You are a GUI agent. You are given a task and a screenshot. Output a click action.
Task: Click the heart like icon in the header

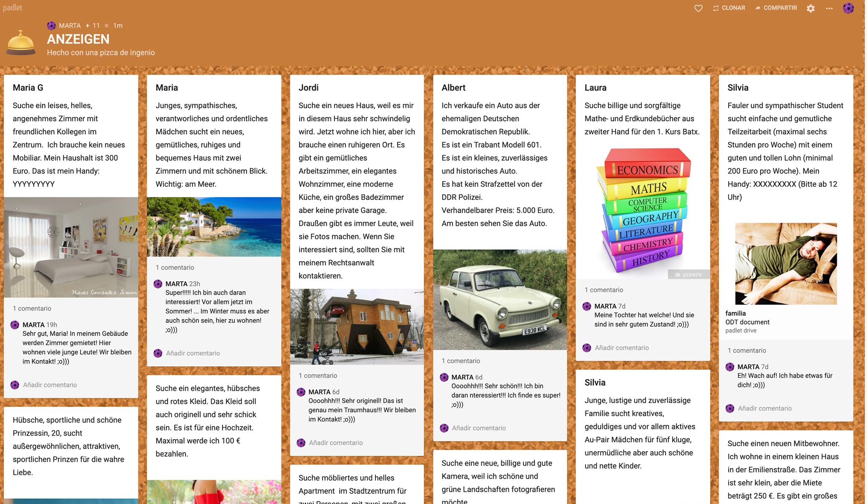(x=698, y=8)
